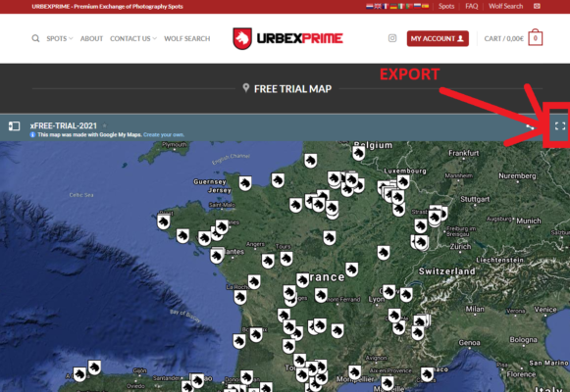The image size is (570, 392).
Task: Switch language with the UK flag
Action: [378, 6]
